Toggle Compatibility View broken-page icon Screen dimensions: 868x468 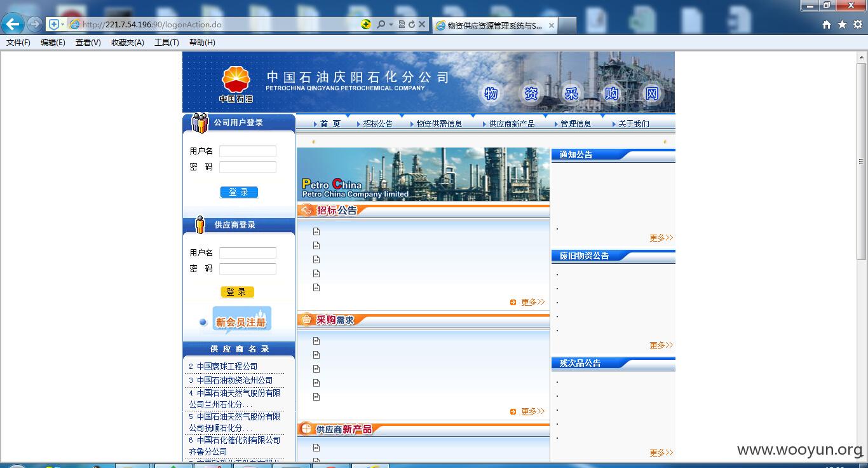pyautogui.click(x=402, y=24)
